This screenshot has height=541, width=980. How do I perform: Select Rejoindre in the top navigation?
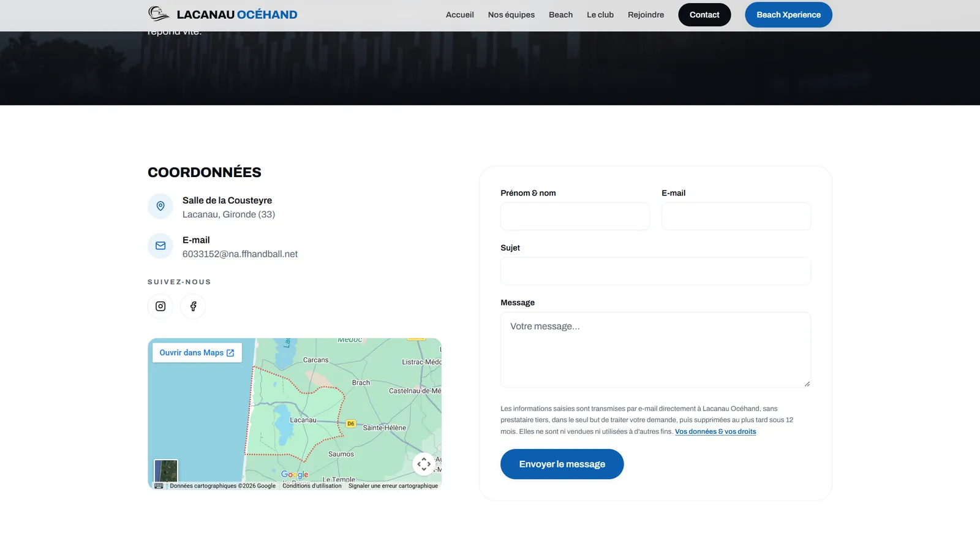pyautogui.click(x=646, y=15)
